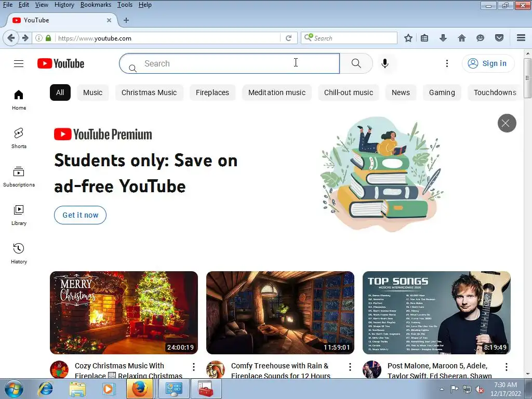
Task: Click Firefox back arrow button
Action: pos(11,38)
